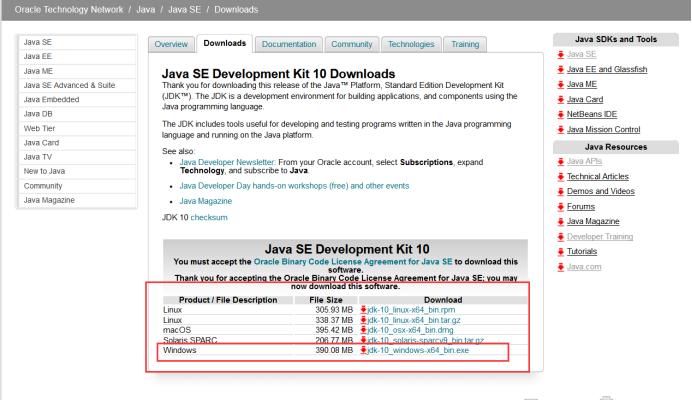Open Java EE and Glassfish link
692x400 pixels.
pyautogui.click(x=607, y=69)
